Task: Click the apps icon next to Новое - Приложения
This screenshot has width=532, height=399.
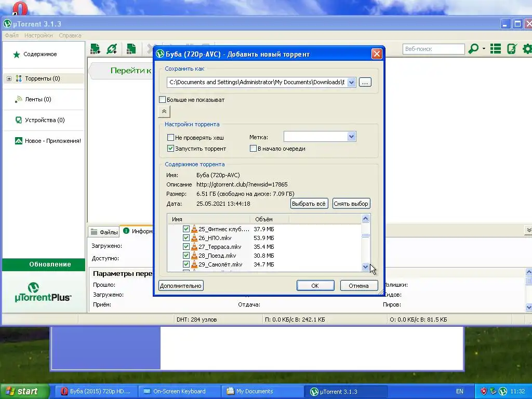Action: point(18,141)
